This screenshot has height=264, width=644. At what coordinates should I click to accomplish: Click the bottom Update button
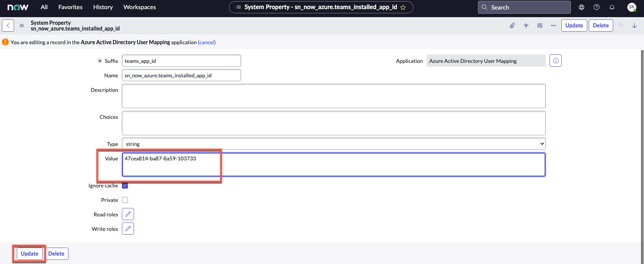30,254
